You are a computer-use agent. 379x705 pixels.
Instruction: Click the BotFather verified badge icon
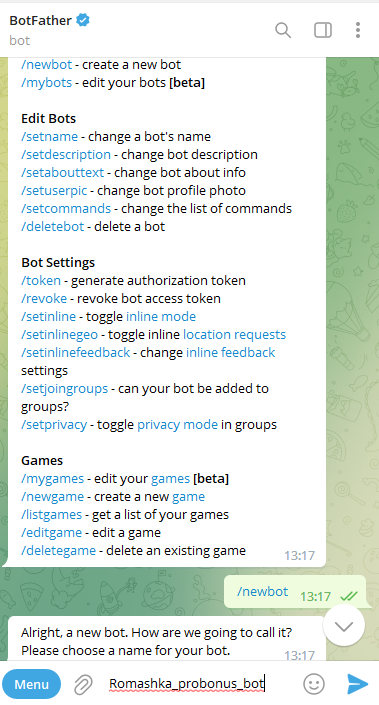tap(83, 20)
